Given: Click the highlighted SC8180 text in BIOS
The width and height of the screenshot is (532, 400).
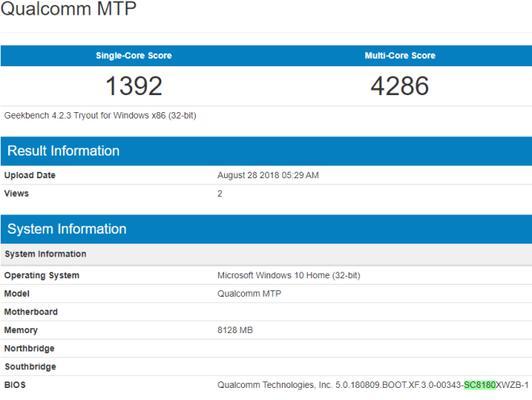Looking at the screenshot, I should coord(480,385).
